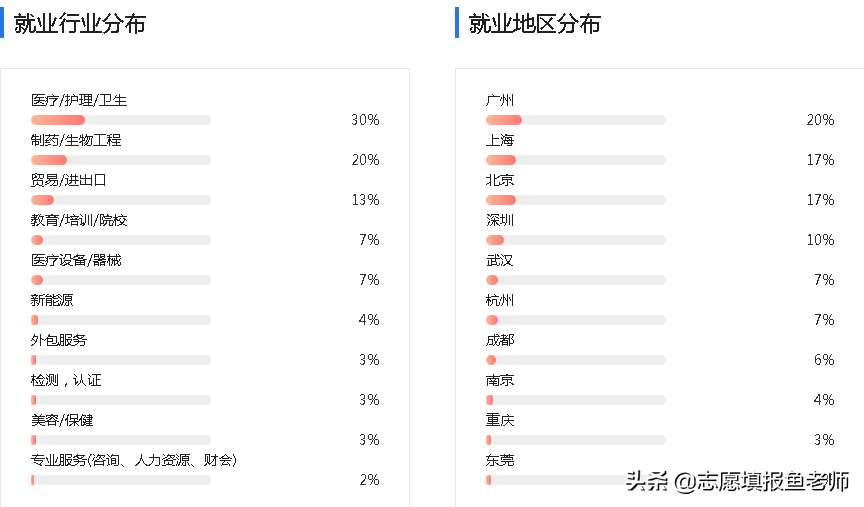Click the 新能源 progress bar
This screenshot has height=507, width=864.
click(x=120, y=320)
